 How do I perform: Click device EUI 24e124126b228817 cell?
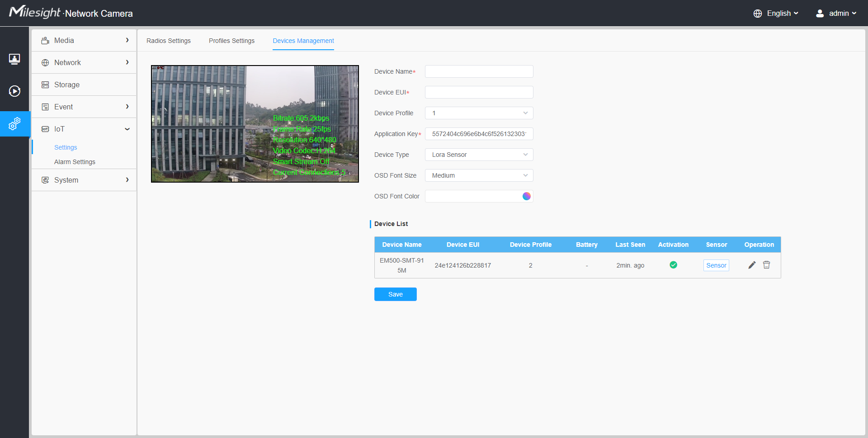463,265
